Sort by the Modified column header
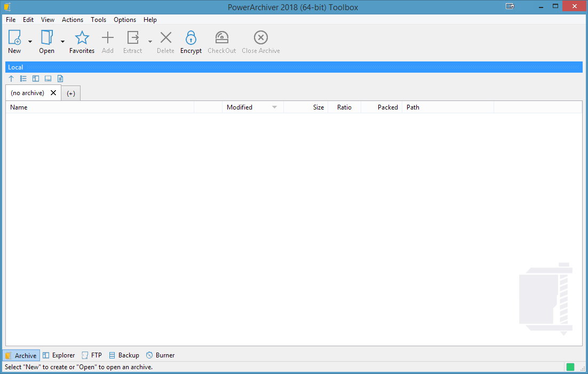Image resolution: width=588 pixels, height=374 pixels. (x=253, y=107)
